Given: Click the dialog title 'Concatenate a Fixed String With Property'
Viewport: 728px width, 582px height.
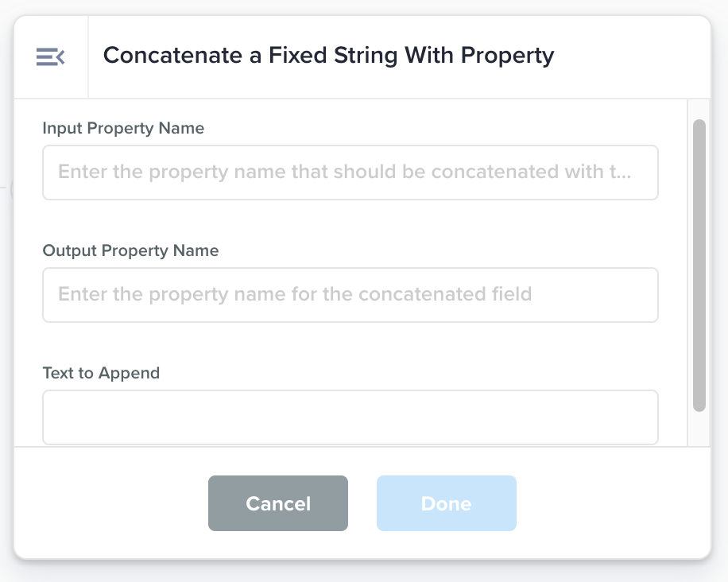Looking at the screenshot, I should point(328,56).
